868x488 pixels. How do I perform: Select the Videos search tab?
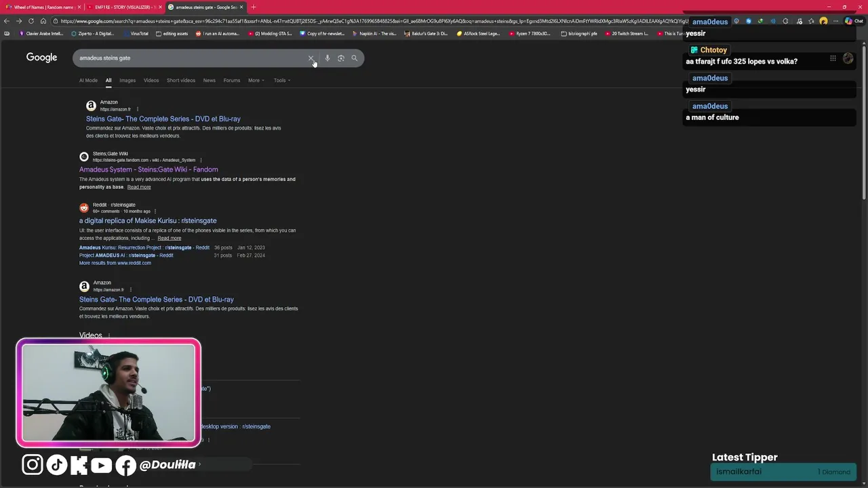(x=151, y=81)
